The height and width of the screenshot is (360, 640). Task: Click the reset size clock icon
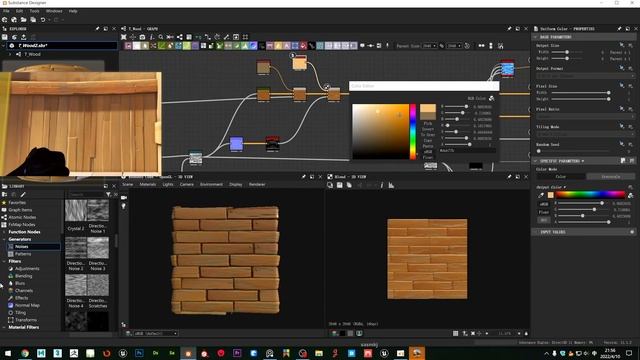(x=467, y=46)
